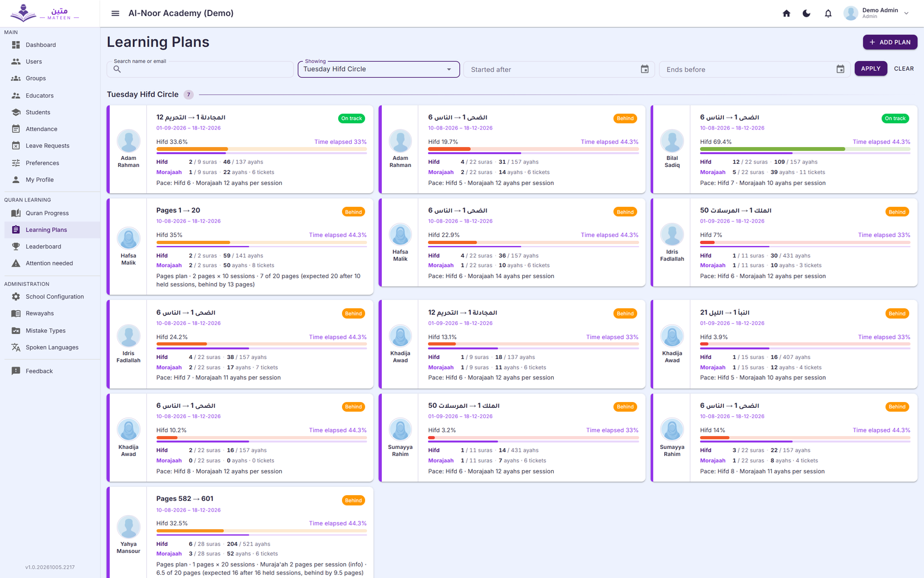Click the School Configuration gear icon
This screenshot has height=578, width=924.
16,297
